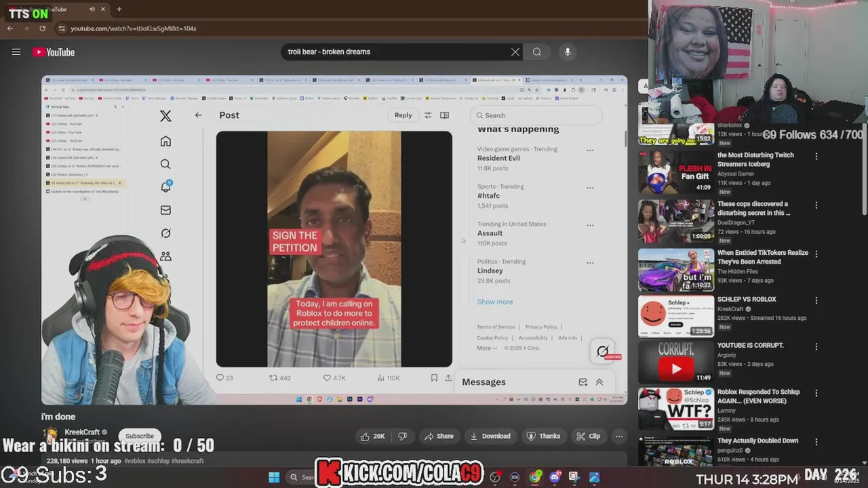
Task: Mute the YouTube tab with its speaker icon
Action: click(x=92, y=9)
